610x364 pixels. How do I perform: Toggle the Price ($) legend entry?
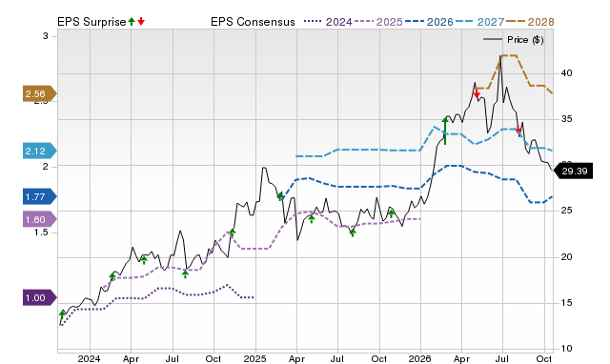coord(514,40)
